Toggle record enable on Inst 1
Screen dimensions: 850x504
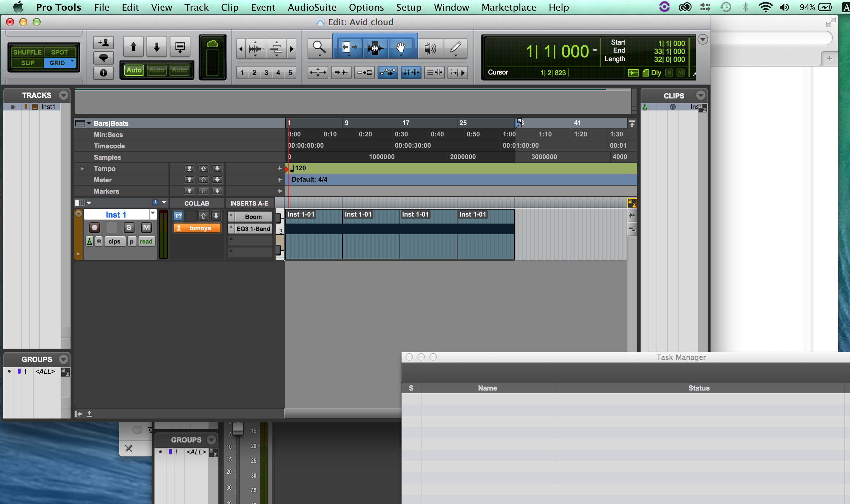pos(94,228)
